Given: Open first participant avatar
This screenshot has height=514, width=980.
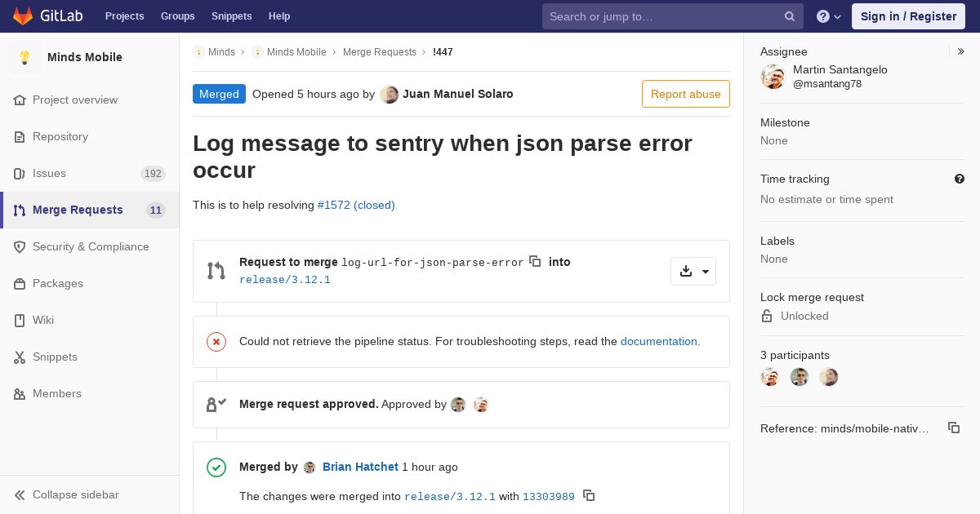Looking at the screenshot, I should pos(770,377).
